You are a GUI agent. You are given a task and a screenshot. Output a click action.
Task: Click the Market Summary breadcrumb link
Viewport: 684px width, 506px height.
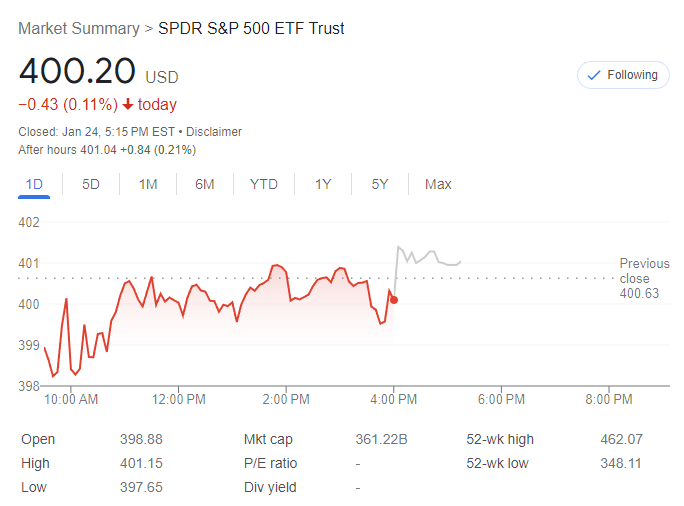[x=79, y=29]
